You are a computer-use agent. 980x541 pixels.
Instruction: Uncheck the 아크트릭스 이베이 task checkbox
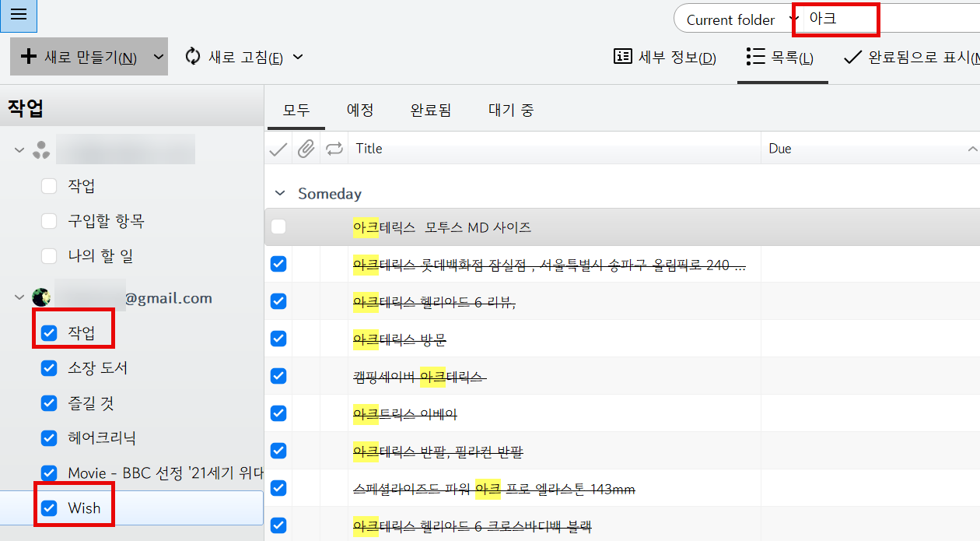(278, 413)
